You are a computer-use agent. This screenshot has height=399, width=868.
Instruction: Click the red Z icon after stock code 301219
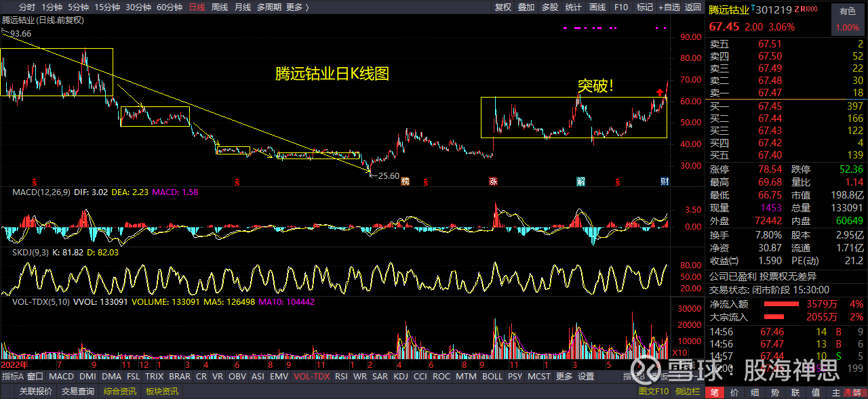798,9
